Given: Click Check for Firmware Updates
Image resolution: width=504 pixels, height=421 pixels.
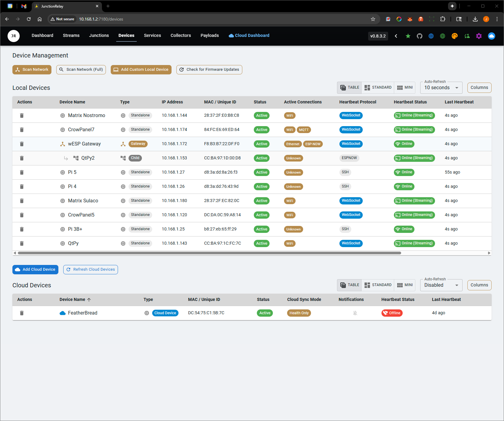Looking at the screenshot, I should (209, 70).
